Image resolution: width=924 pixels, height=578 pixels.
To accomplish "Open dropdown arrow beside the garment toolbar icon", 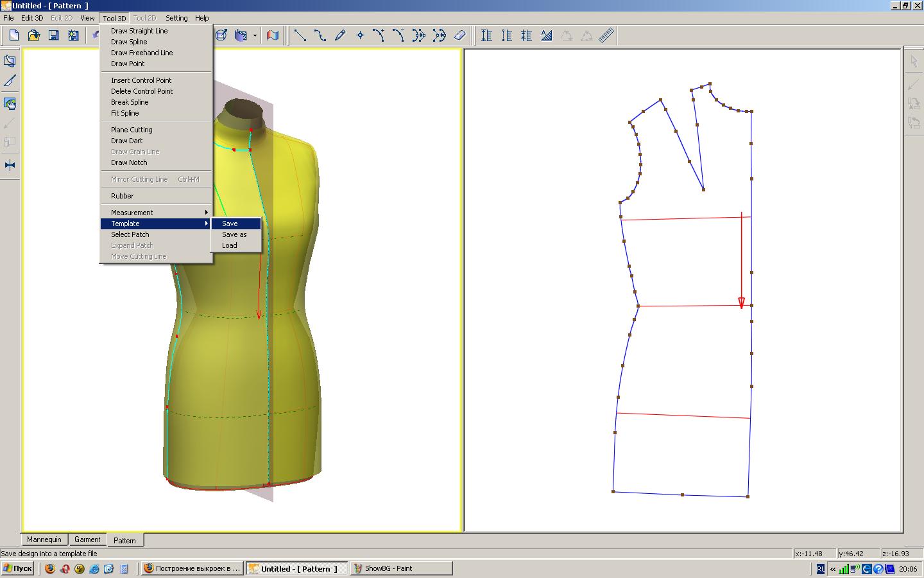I will (x=255, y=36).
